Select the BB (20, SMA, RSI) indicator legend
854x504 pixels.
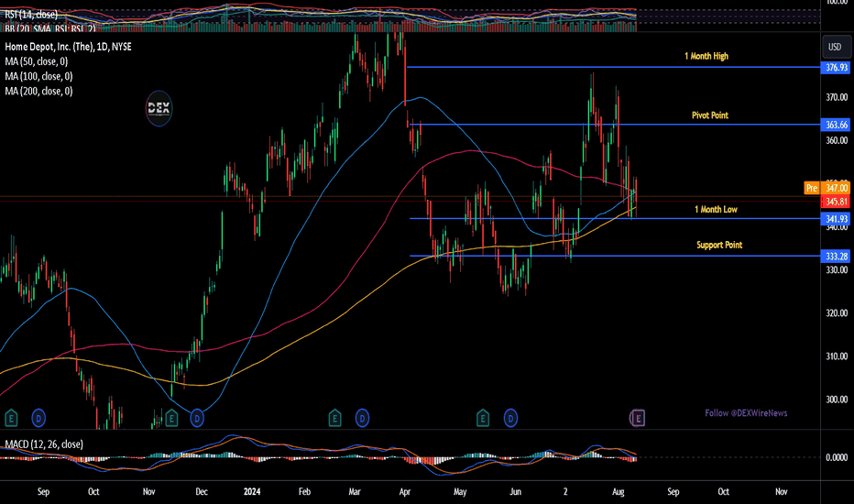tap(50, 27)
